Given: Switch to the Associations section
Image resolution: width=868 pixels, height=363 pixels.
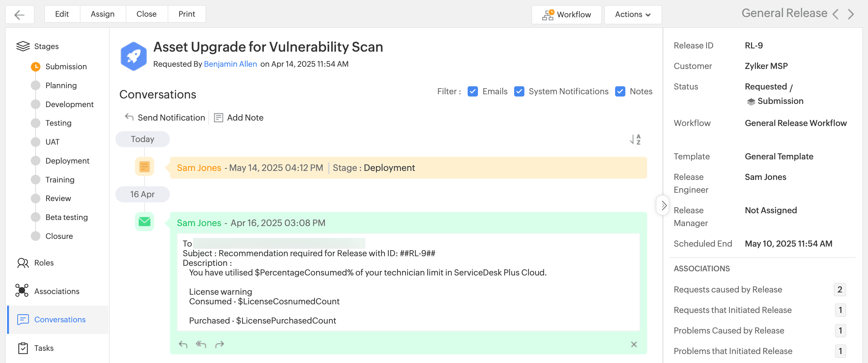Looking at the screenshot, I should pos(57,291).
